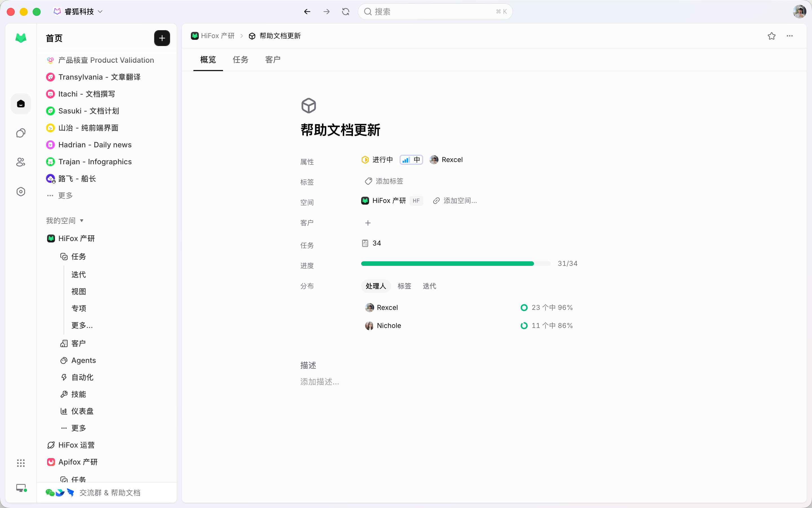Open Transylvania - 文章翻译 agent

click(x=93, y=77)
